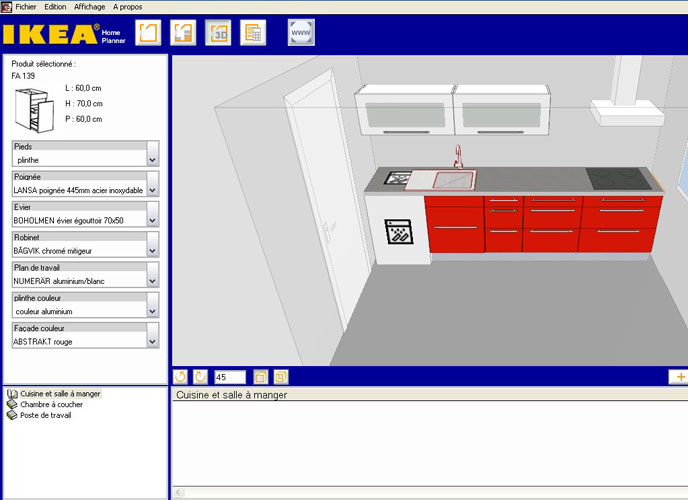This screenshot has height=500, width=688.
Task: Select the faucet above the sink
Action: click(458, 157)
